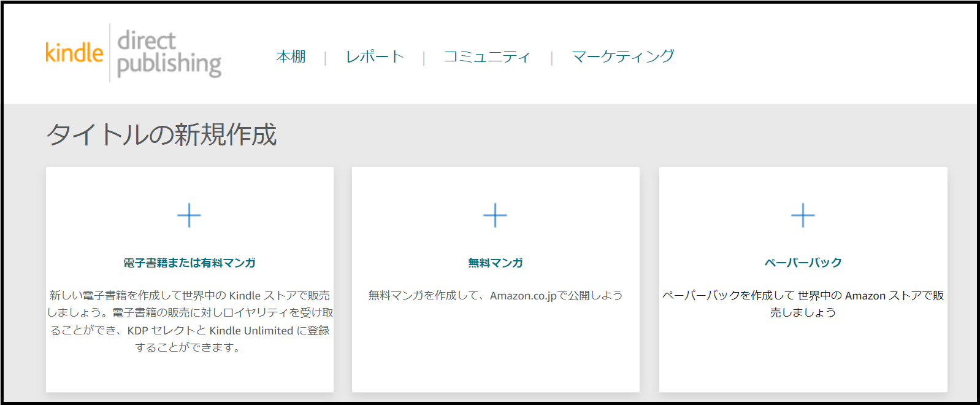The height and width of the screenshot is (405, 980).
Task: Click the Kindle Direct Publishing logo
Action: coord(134,53)
